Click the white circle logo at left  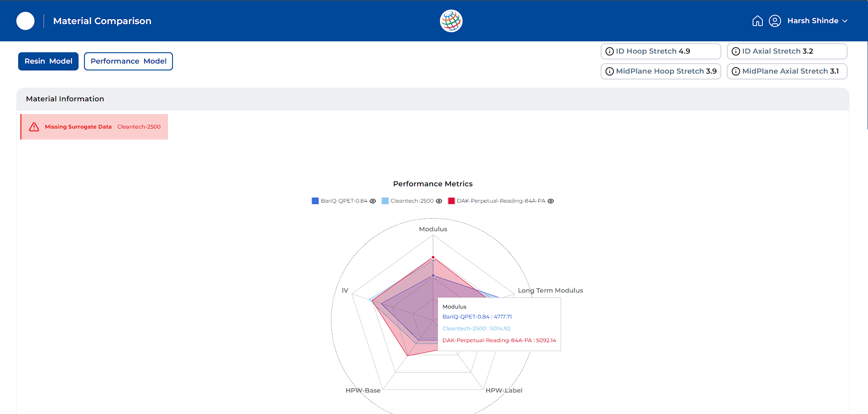tap(25, 21)
